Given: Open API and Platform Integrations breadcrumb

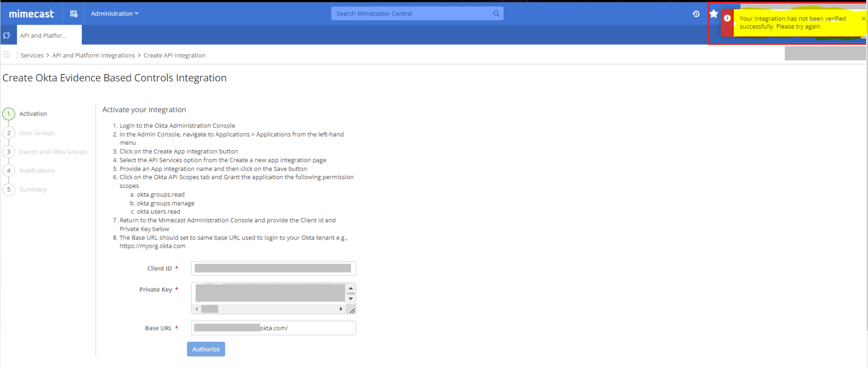Looking at the screenshot, I should (x=93, y=55).
